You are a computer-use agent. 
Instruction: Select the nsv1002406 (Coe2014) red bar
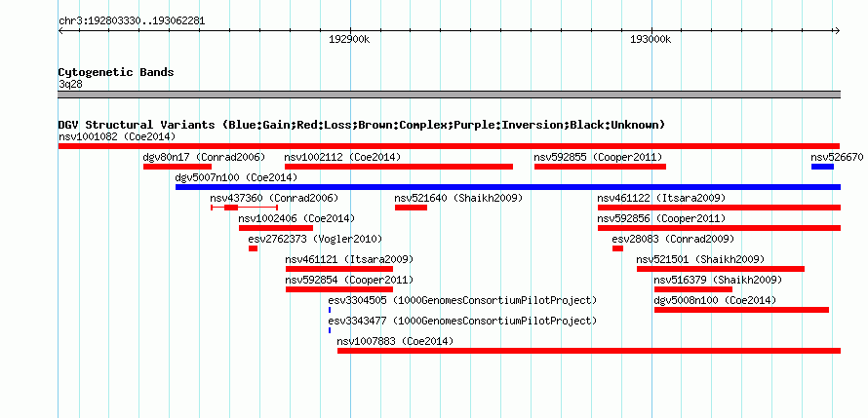(276, 228)
